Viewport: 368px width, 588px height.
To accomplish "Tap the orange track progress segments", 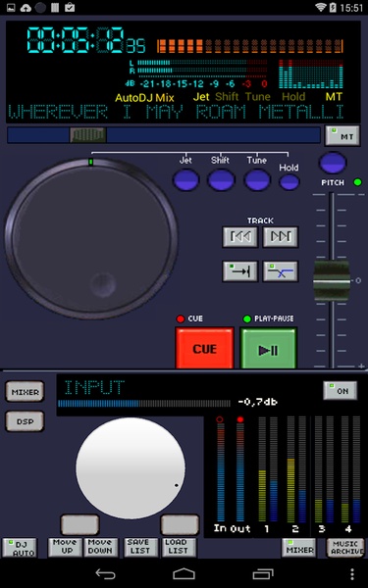I will (x=250, y=46).
